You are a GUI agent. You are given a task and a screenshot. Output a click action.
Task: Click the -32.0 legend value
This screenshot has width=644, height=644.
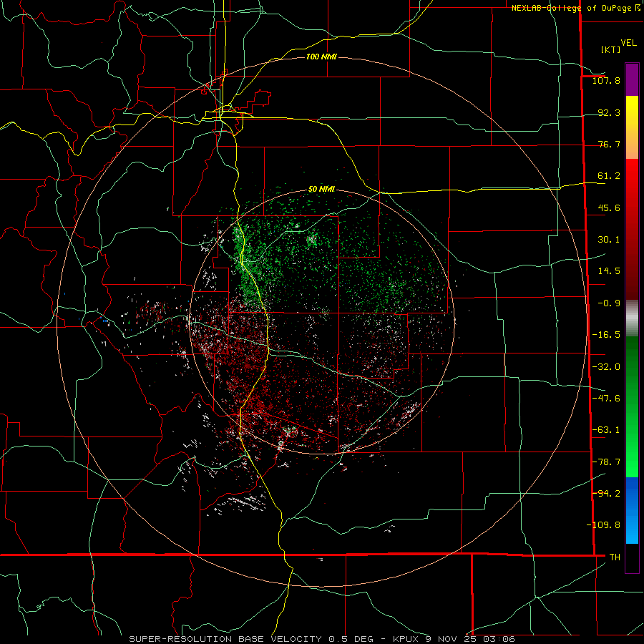[606, 367]
